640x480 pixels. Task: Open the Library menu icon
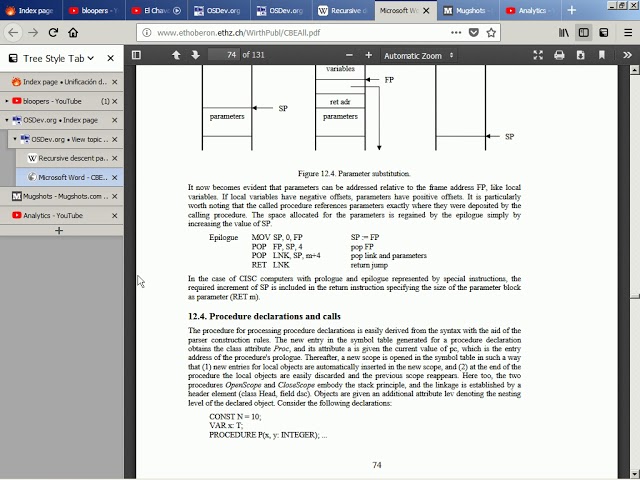click(564, 33)
